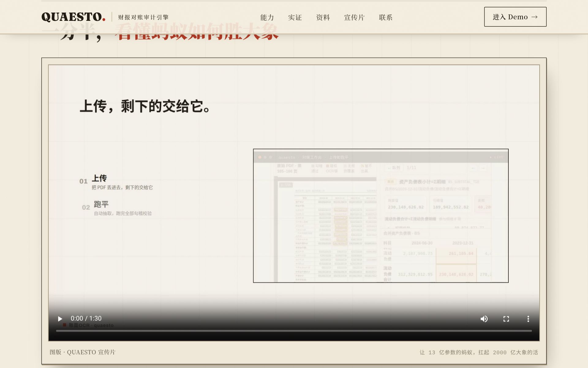This screenshot has height=368, width=588.
Task: Enter fullscreen video mode
Action: pos(506,319)
